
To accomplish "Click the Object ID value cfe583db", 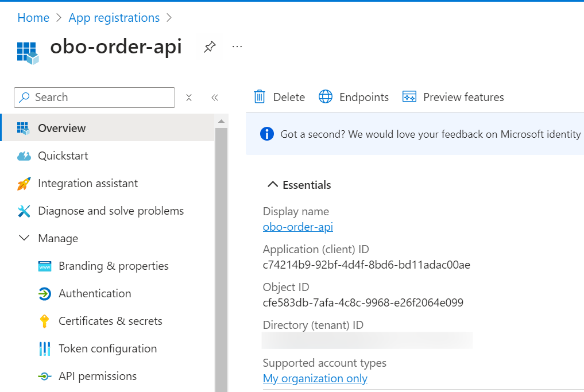I will point(363,302).
